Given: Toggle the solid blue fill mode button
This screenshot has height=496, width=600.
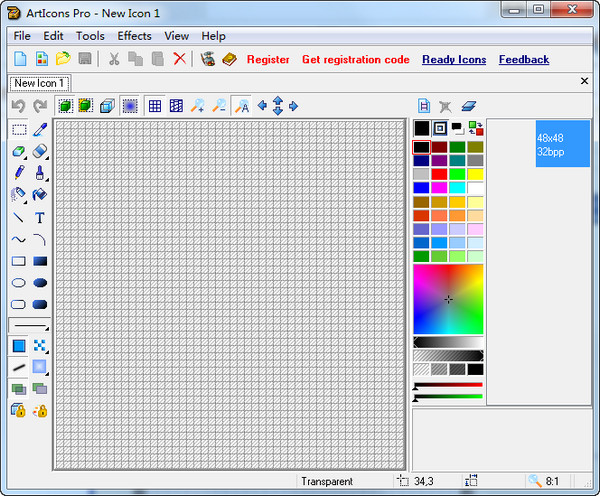Looking at the screenshot, I should tap(19, 346).
